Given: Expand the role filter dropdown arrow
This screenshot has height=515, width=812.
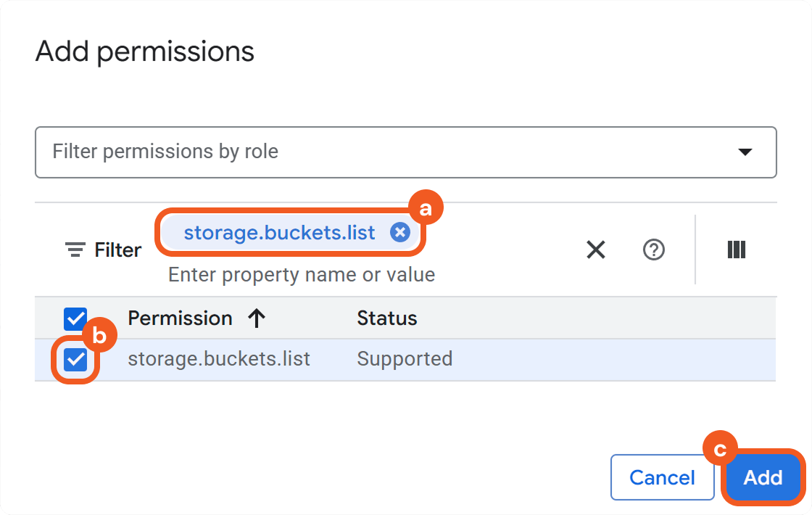Looking at the screenshot, I should point(745,152).
